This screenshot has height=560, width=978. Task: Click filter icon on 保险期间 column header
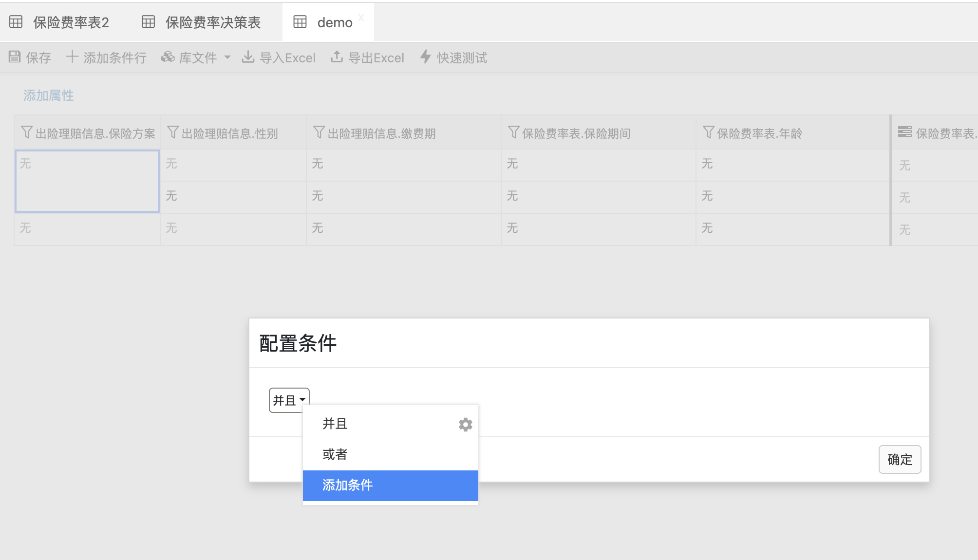513,132
